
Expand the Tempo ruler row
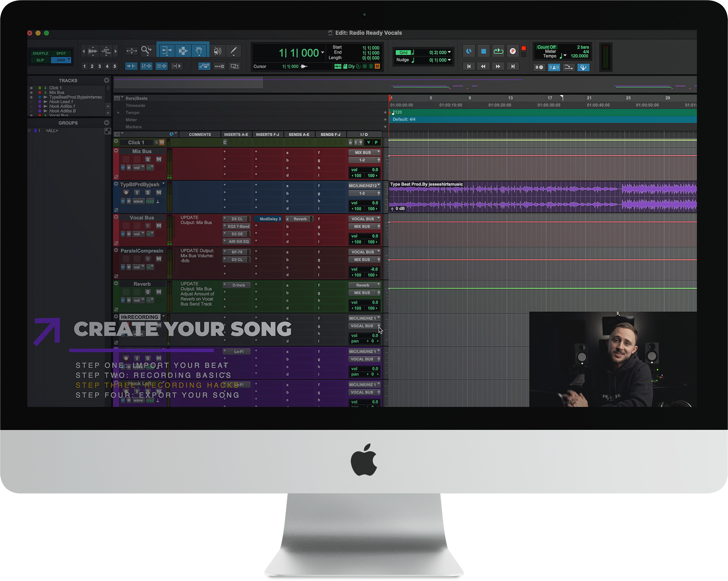click(x=118, y=113)
